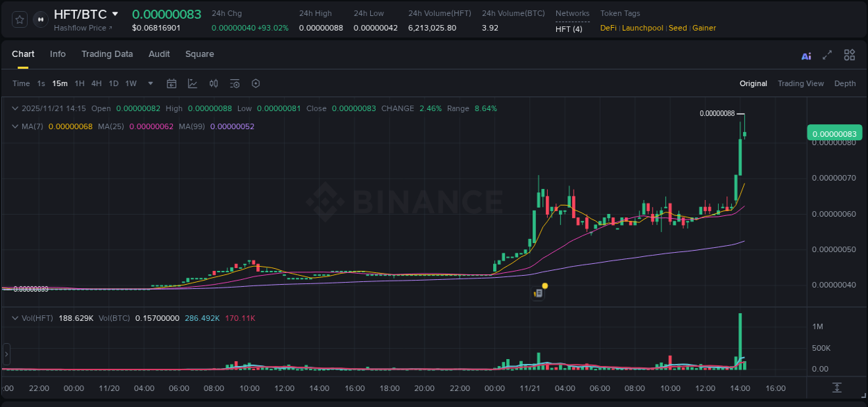Open the HFT/BTC pair dropdown
Viewport: 868px width, 407px height.
tap(115, 13)
